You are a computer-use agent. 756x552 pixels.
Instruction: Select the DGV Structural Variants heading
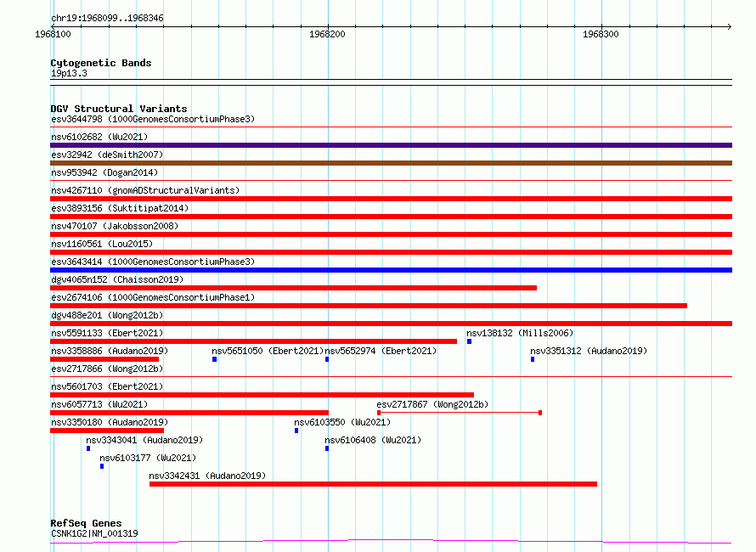point(119,109)
